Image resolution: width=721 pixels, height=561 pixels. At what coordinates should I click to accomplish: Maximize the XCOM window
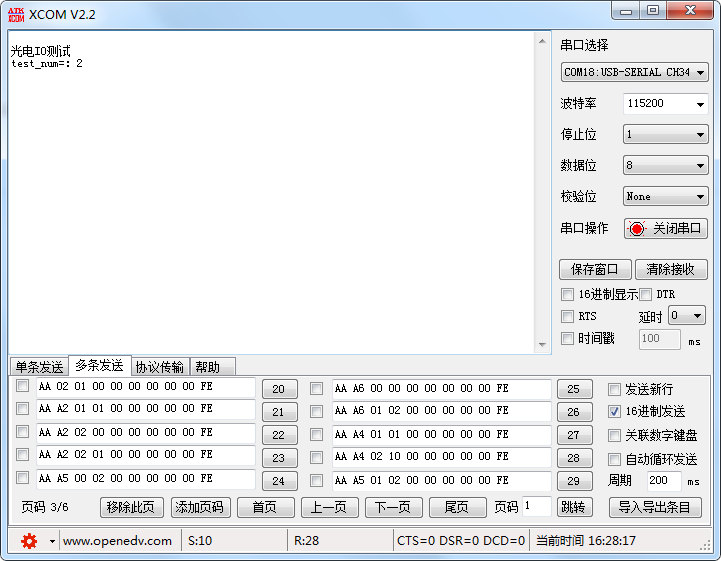click(x=652, y=10)
